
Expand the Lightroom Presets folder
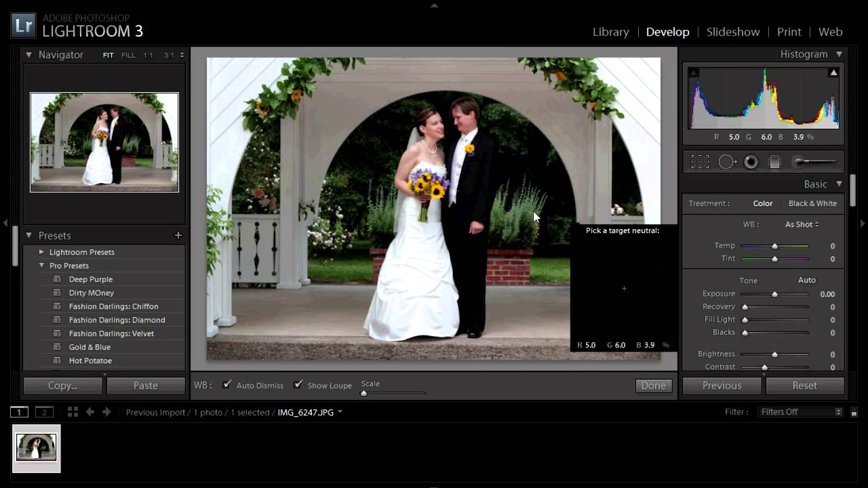click(x=42, y=252)
